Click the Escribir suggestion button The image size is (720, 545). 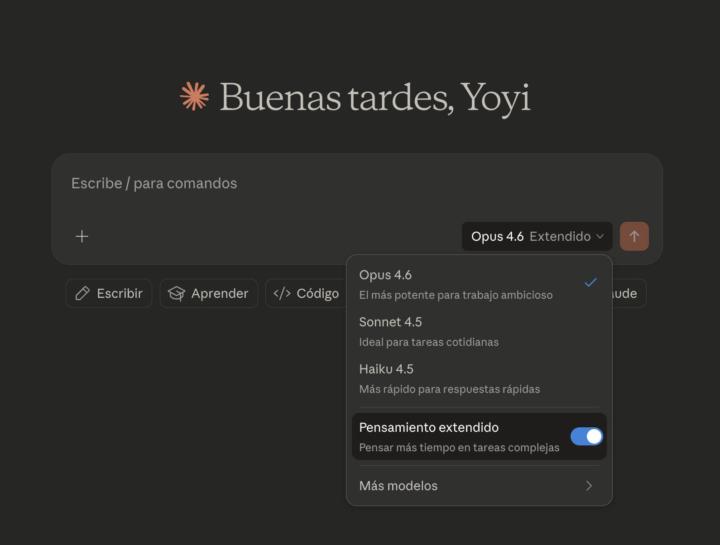pyautogui.click(x=109, y=293)
